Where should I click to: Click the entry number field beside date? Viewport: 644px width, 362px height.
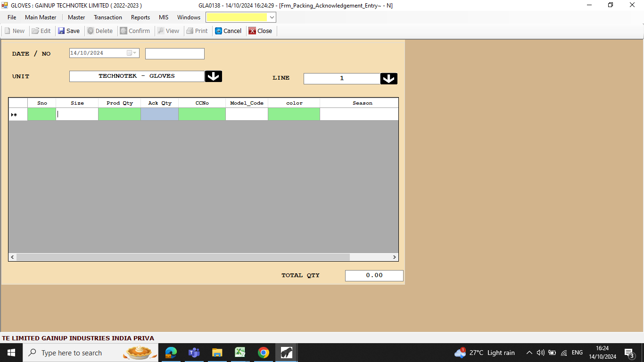(x=174, y=54)
